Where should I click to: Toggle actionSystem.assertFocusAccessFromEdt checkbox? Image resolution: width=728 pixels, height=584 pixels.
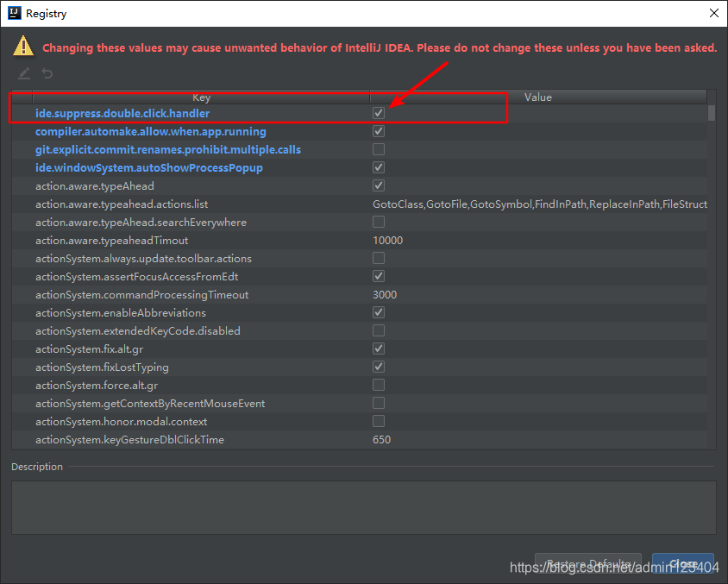coord(379,276)
